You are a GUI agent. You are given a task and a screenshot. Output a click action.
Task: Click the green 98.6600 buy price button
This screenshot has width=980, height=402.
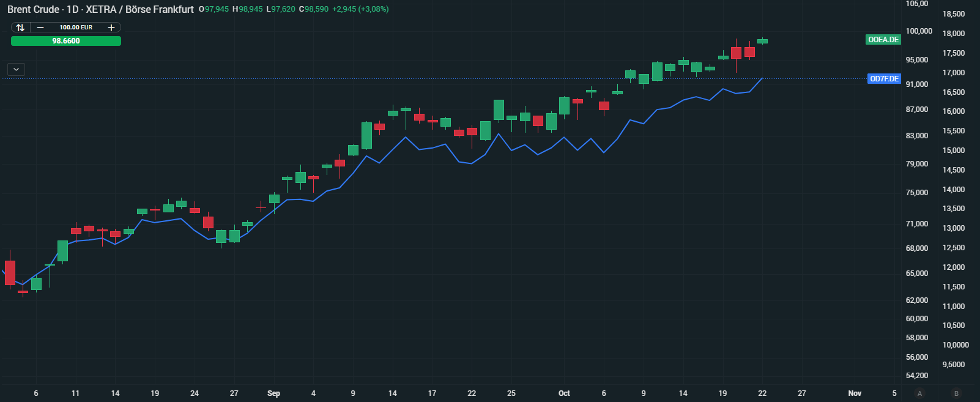66,41
